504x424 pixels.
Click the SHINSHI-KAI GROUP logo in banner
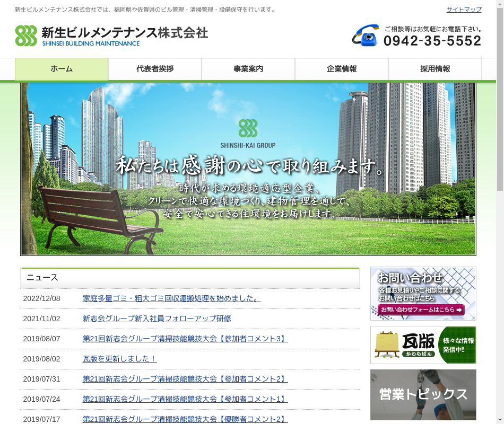tap(248, 134)
